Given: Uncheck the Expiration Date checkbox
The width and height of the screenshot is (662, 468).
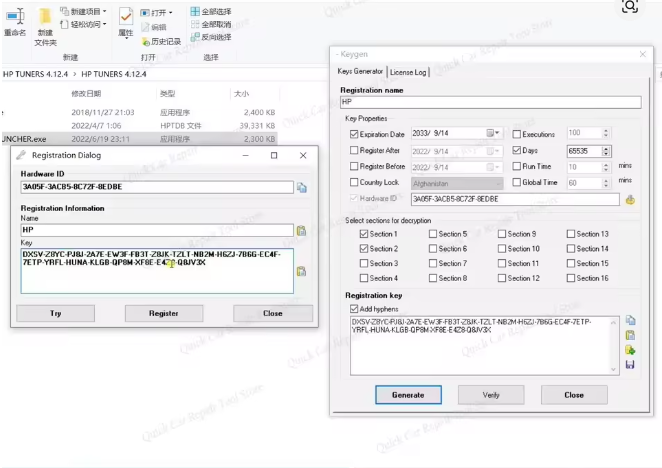Looking at the screenshot, I should pyautogui.click(x=354, y=134).
